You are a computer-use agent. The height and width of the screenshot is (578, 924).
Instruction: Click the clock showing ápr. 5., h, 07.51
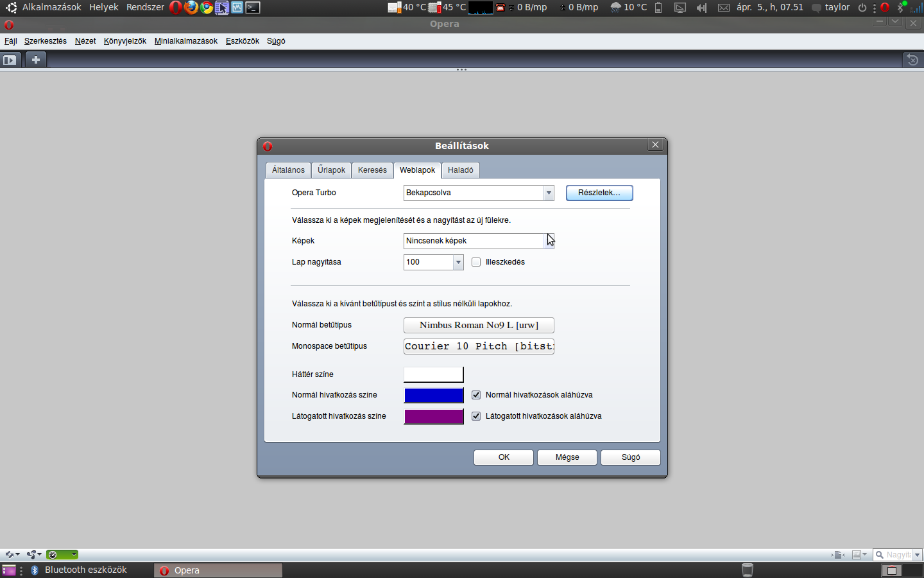pyautogui.click(x=770, y=8)
